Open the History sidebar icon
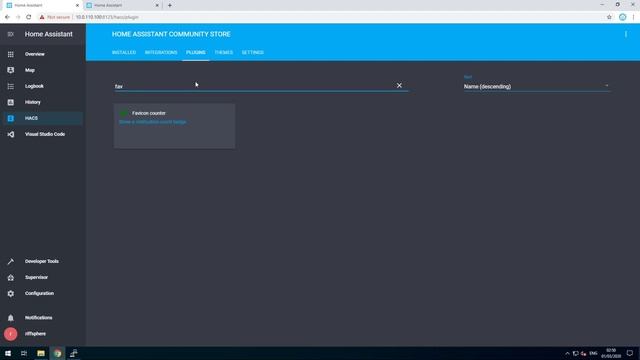The height and width of the screenshot is (360, 640). click(x=11, y=102)
